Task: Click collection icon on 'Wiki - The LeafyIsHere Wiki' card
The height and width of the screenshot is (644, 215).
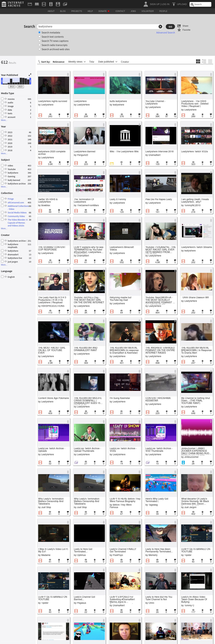Action: [112, 164]
